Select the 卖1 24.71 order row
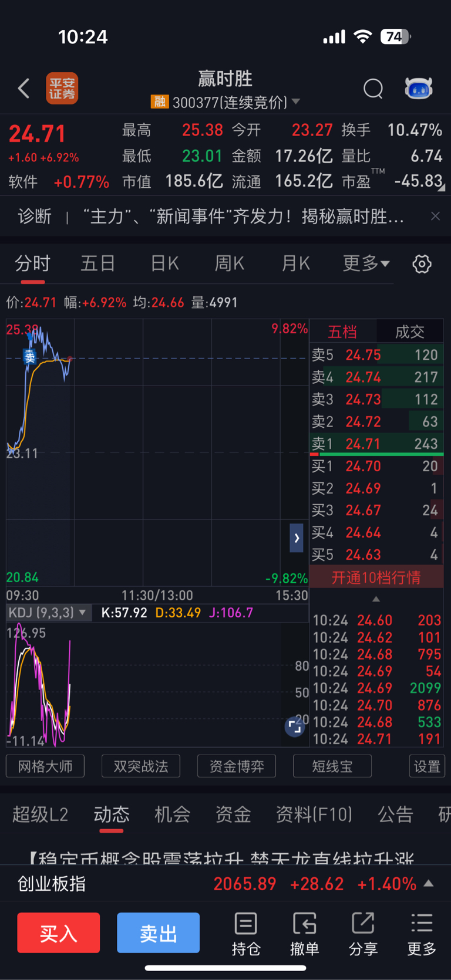The height and width of the screenshot is (980, 451). tap(376, 444)
